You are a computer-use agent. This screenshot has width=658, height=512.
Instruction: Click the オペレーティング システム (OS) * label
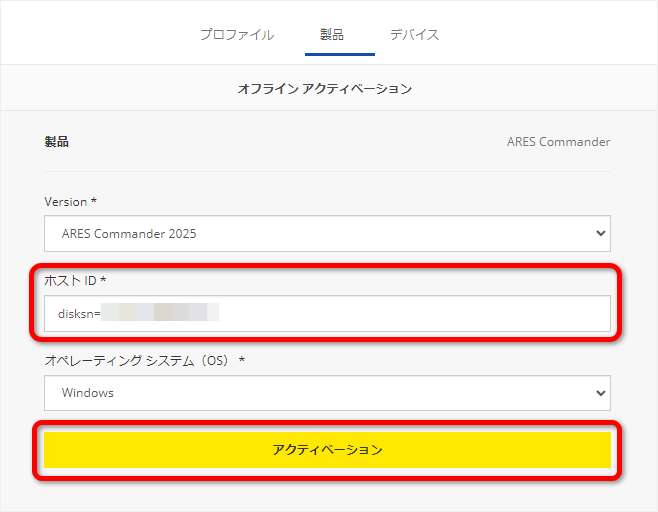(144, 360)
